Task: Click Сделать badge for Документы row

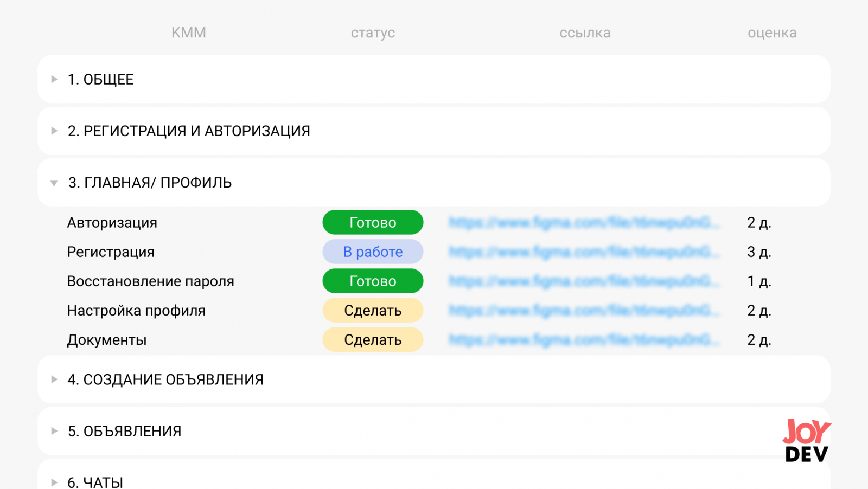Action: (x=373, y=339)
